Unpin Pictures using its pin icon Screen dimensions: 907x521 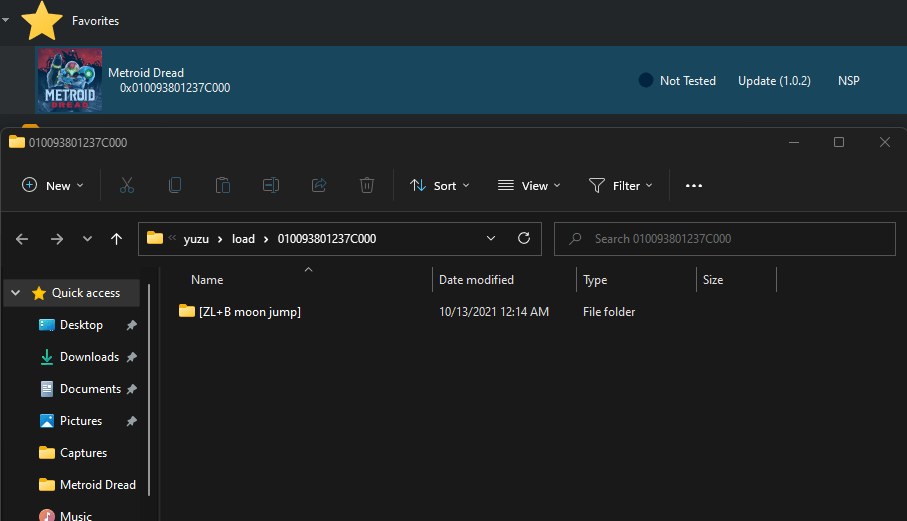pyautogui.click(x=132, y=421)
